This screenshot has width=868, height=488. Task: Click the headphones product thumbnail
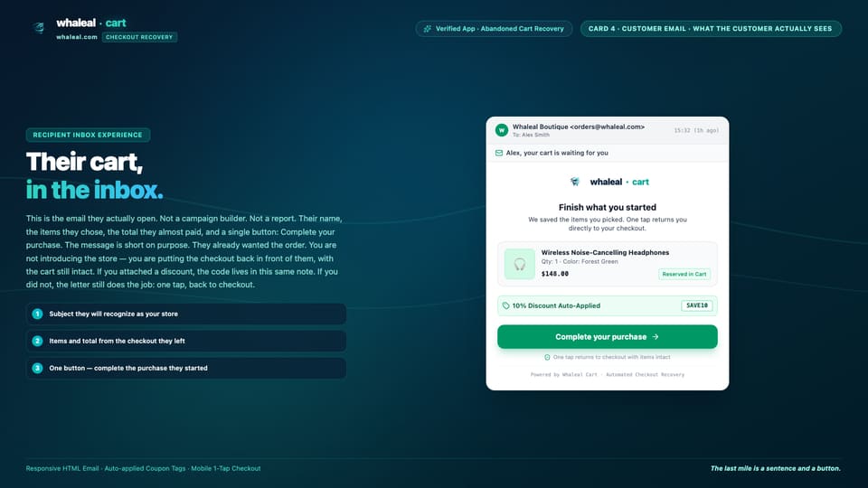pos(519,264)
